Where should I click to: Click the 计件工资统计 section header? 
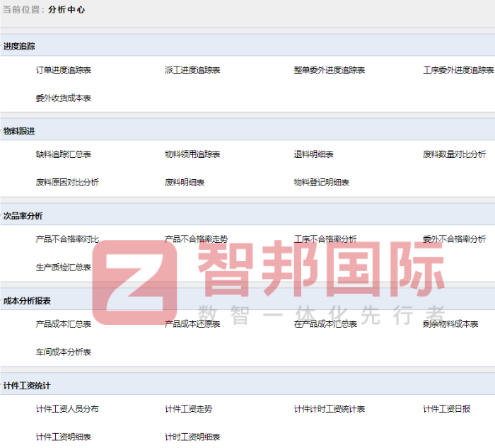27,386
